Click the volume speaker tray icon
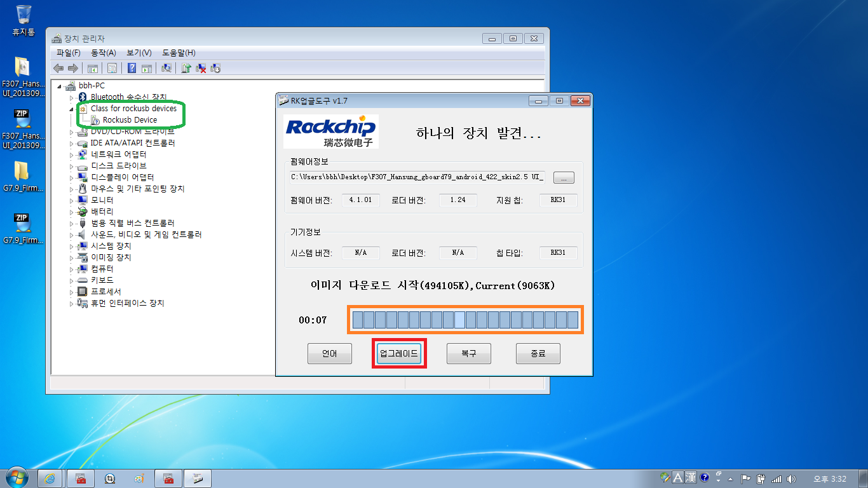This screenshot has height=488, width=868. pyautogui.click(x=790, y=478)
